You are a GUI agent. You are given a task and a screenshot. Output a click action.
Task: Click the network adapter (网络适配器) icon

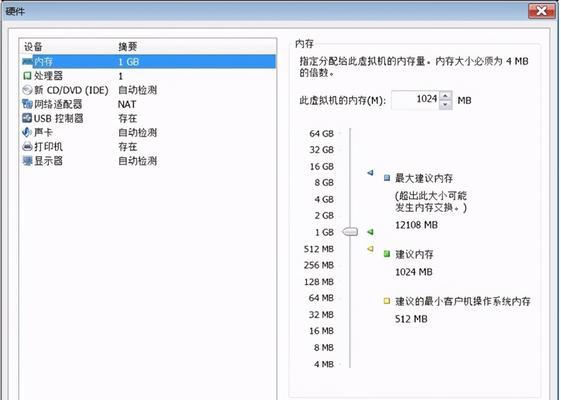pos(27,104)
